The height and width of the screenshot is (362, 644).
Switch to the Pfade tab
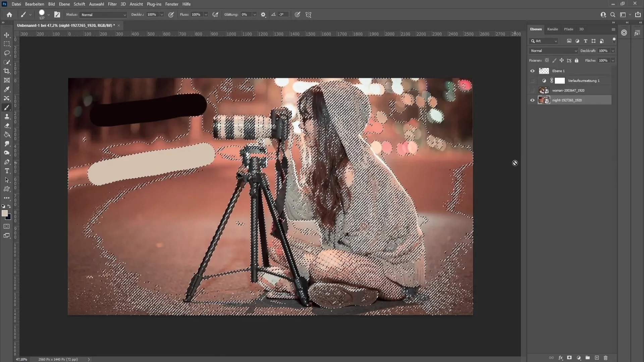pyautogui.click(x=569, y=29)
